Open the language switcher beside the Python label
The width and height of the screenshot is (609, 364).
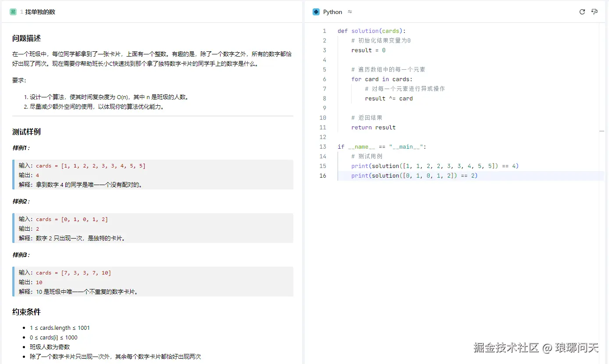349,12
